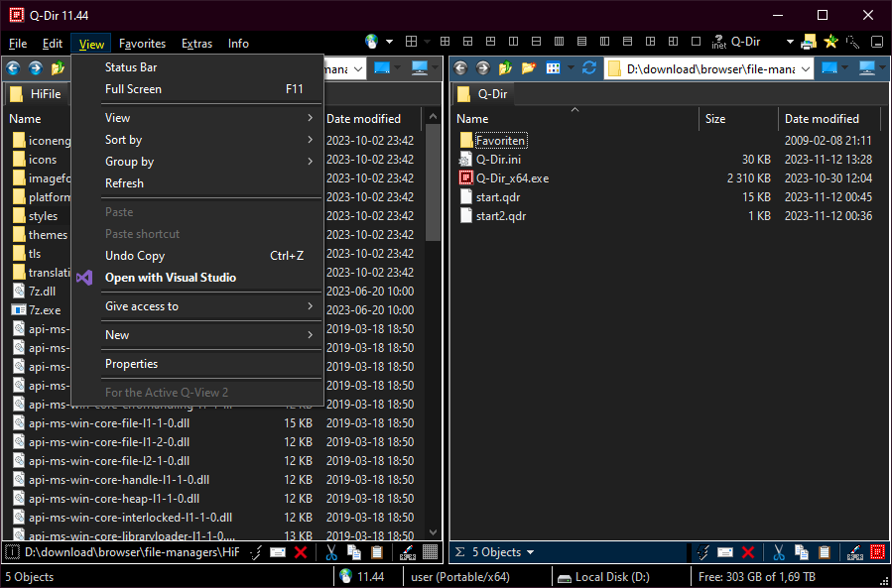Click the red delete X in right pane
The width and height of the screenshot is (892, 588).
tap(748, 552)
